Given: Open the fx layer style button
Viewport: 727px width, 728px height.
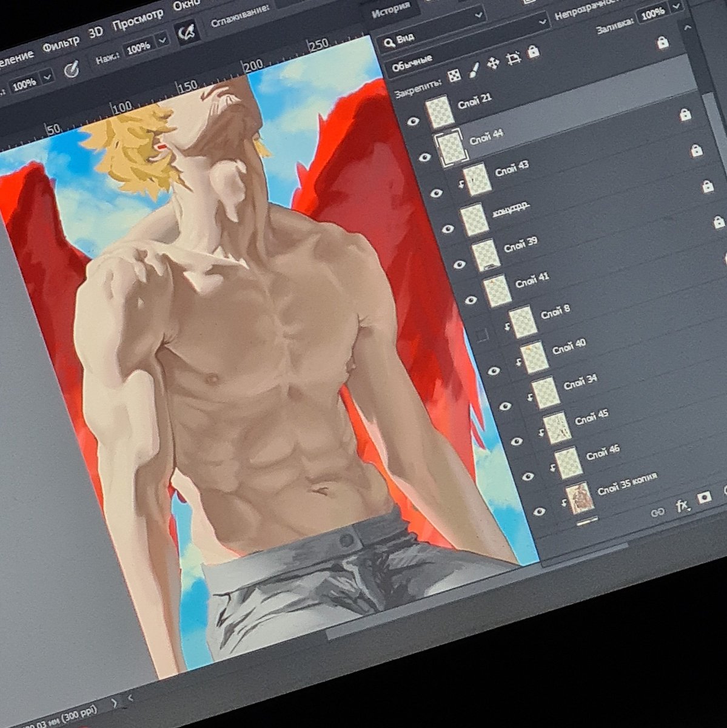Looking at the screenshot, I should pos(683,505).
